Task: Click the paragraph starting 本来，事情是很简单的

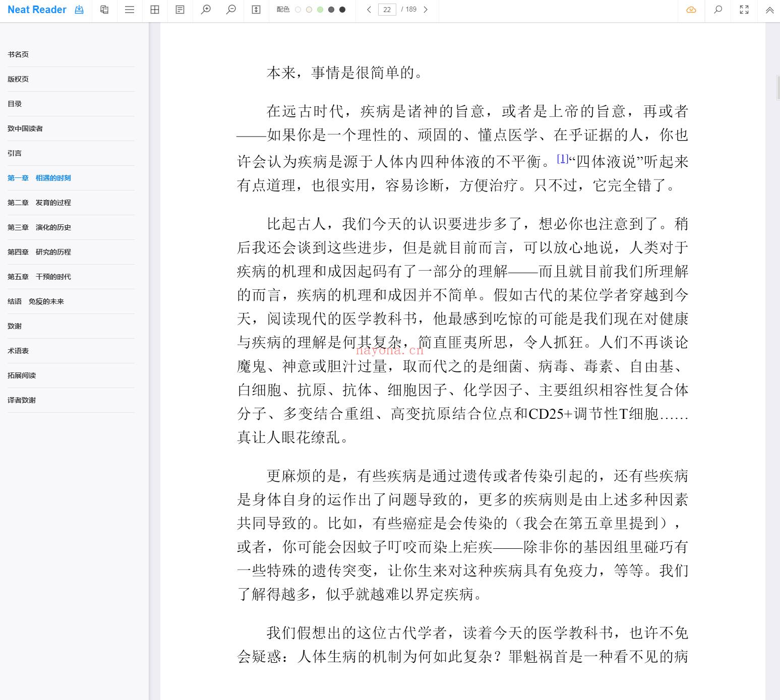Action: (346, 73)
